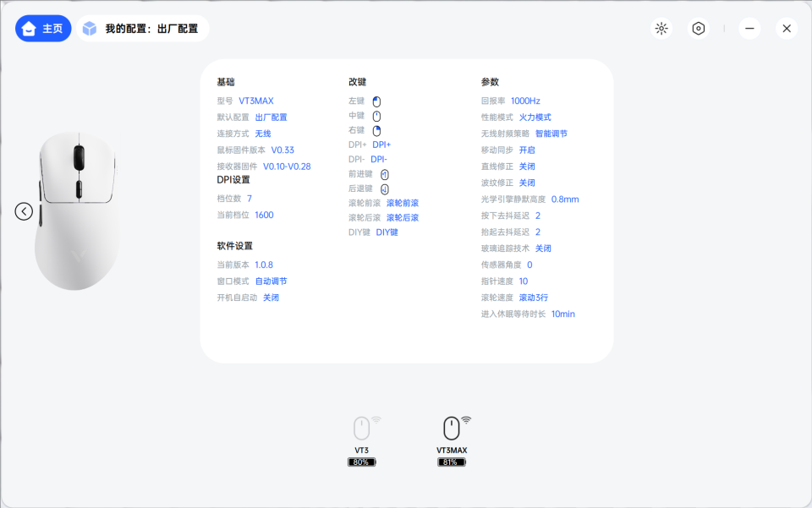Switch to the 主页 tab
Screen dimensions: 812x508
click(x=42, y=28)
